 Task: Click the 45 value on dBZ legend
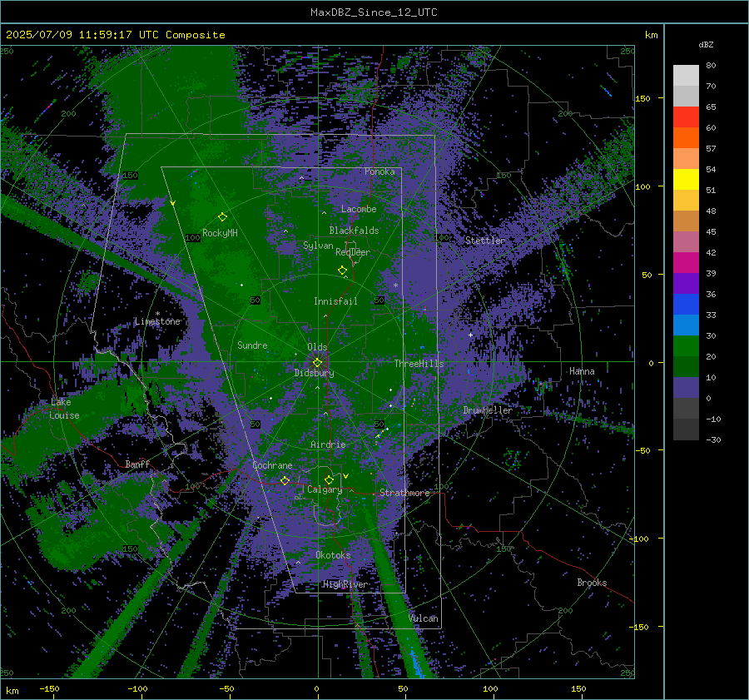tap(711, 231)
